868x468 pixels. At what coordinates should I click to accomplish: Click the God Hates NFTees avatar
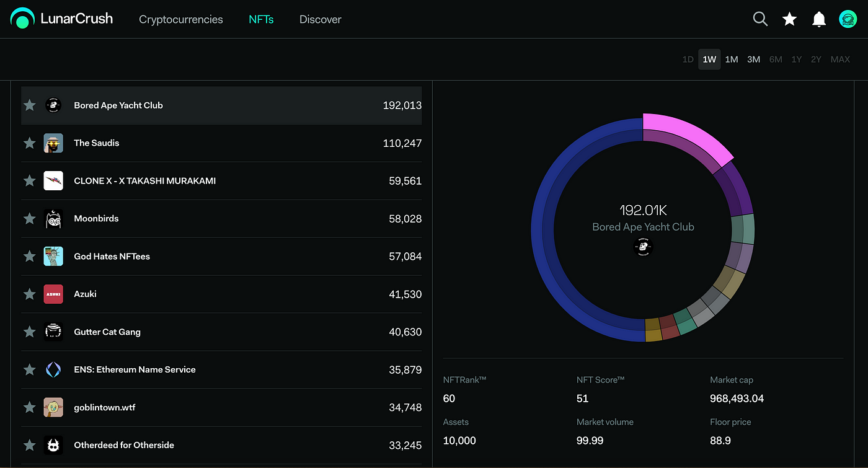pos(53,256)
